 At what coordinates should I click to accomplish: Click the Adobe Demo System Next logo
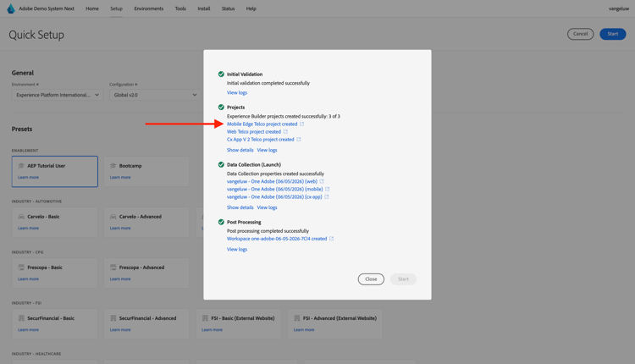[11, 8]
